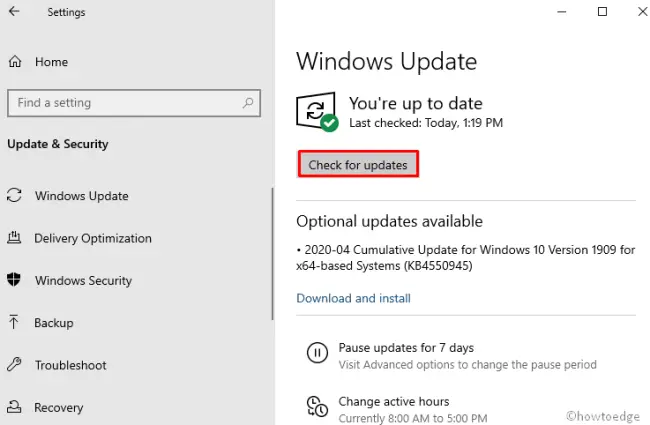Click the Check for updates button
The image size is (650, 425).
coord(358,165)
